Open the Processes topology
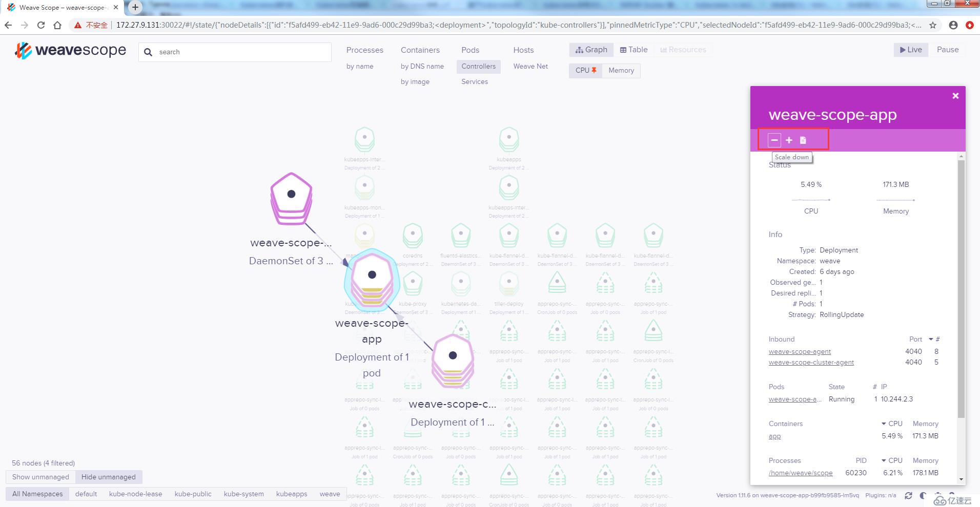980x507 pixels. [x=364, y=50]
